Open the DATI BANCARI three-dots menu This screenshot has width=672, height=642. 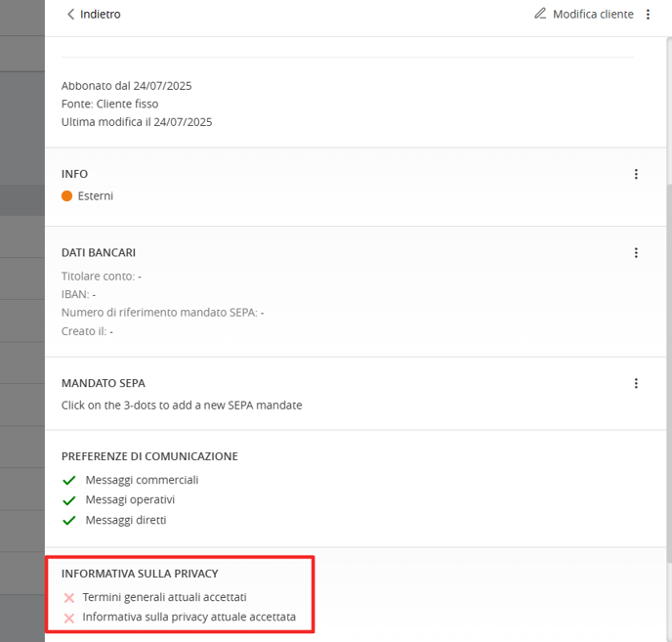[636, 252]
